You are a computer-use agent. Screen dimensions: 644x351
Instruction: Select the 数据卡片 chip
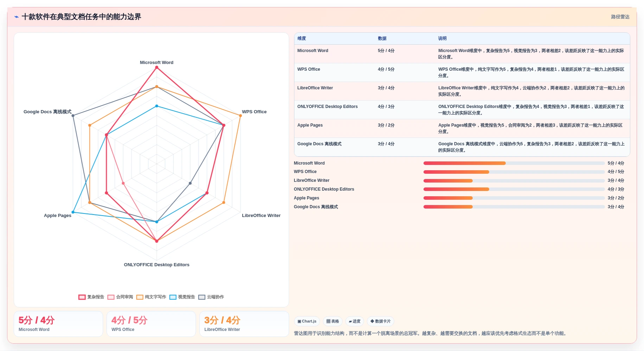tap(381, 321)
